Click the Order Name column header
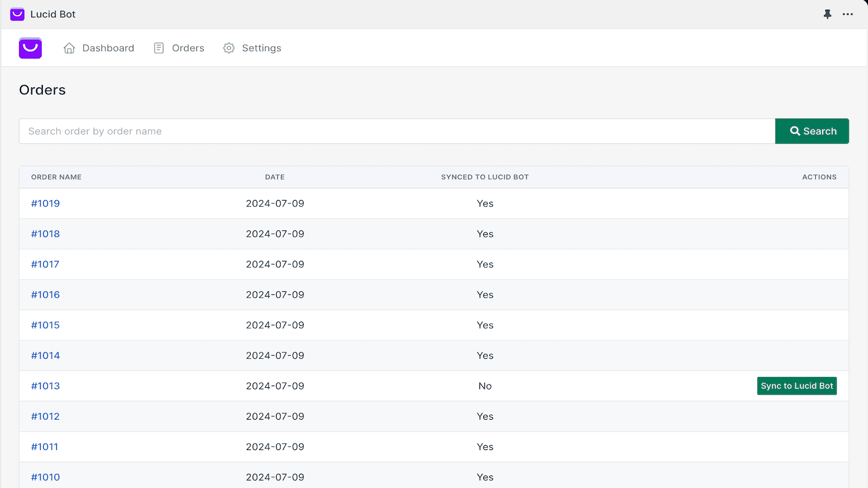The height and width of the screenshot is (488, 868). point(56,177)
